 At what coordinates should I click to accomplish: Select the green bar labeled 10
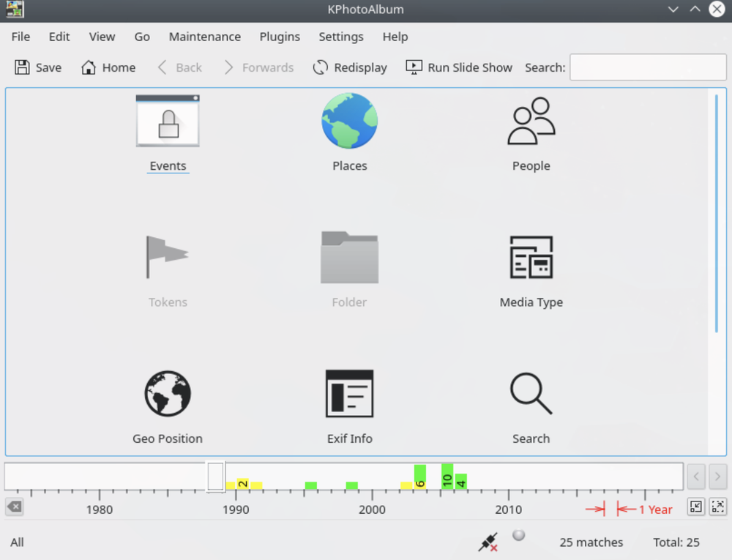[447, 477]
